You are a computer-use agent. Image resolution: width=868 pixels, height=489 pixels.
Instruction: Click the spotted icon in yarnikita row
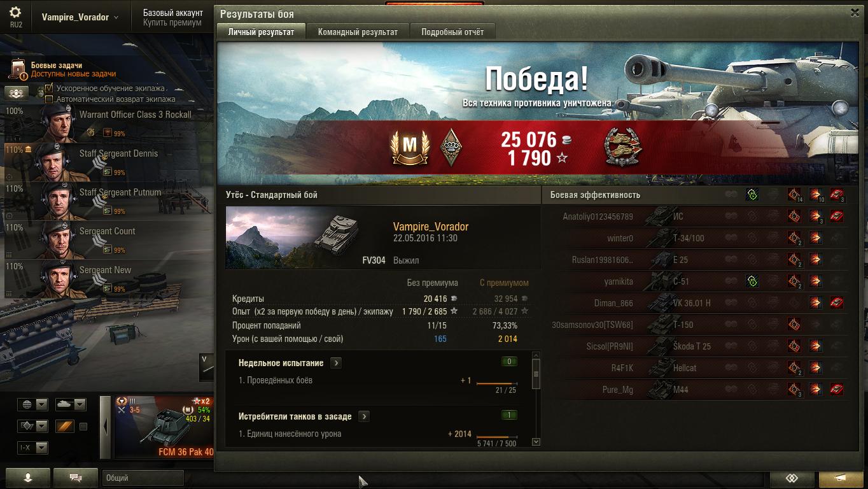click(752, 281)
